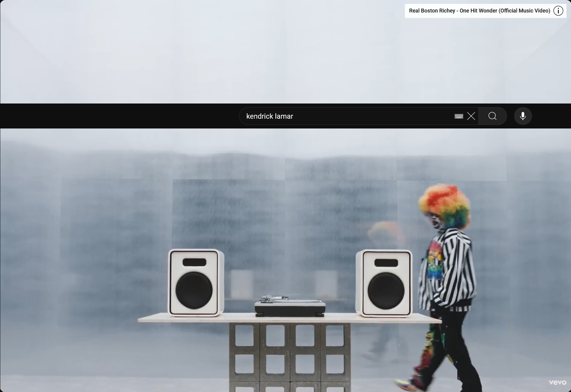Image resolution: width=571 pixels, height=392 pixels.
Task: Start voice search with the microphone button
Action: pos(523,116)
